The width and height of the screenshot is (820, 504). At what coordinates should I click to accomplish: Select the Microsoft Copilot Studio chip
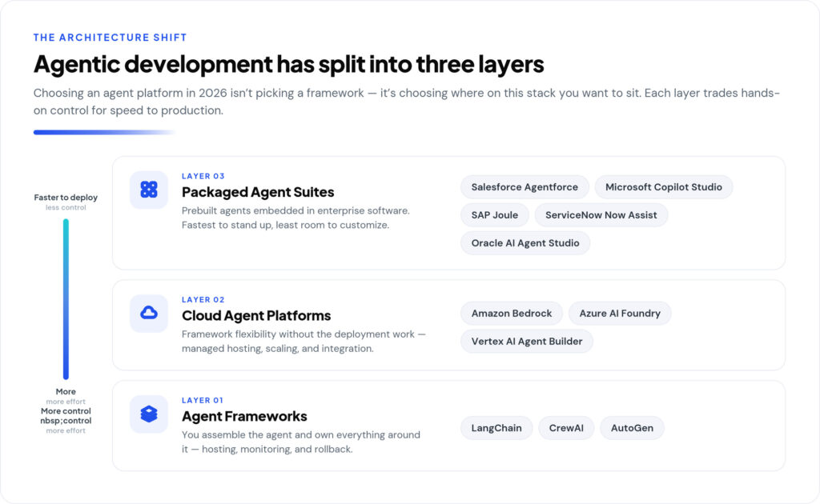point(664,187)
